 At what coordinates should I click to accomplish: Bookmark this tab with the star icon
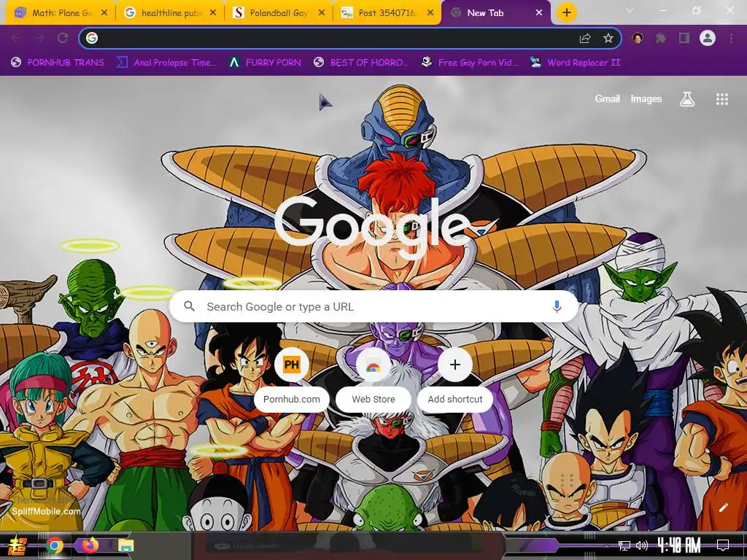tap(608, 38)
